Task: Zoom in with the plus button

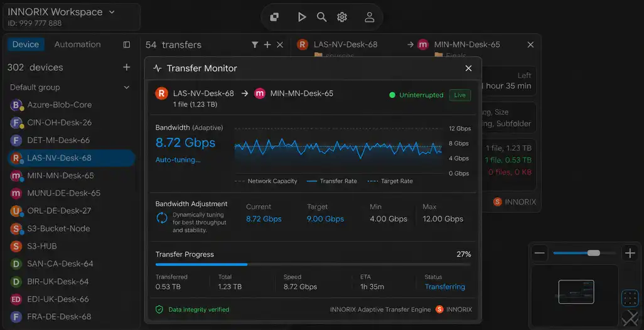Action: point(630,253)
